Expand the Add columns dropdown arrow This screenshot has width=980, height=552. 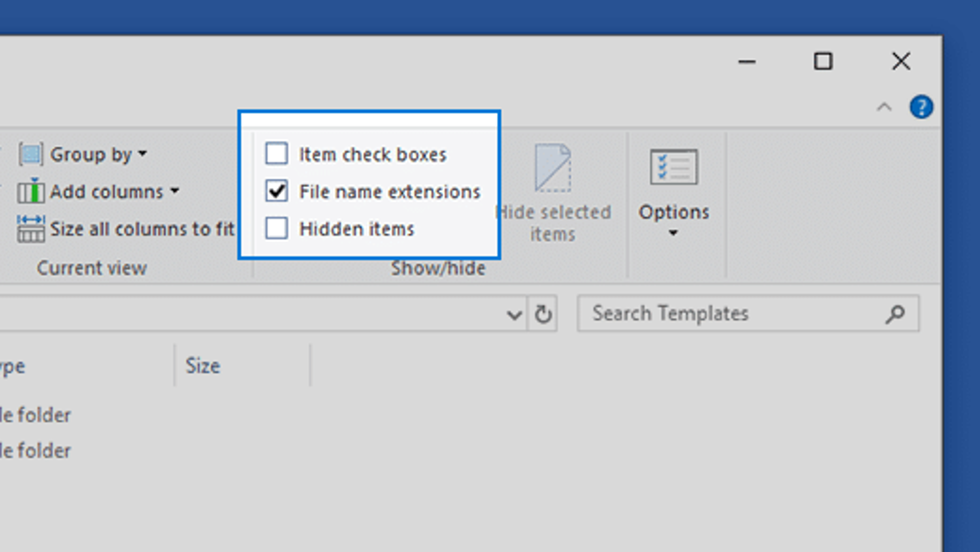pyautogui.click(x=174, y=190)
